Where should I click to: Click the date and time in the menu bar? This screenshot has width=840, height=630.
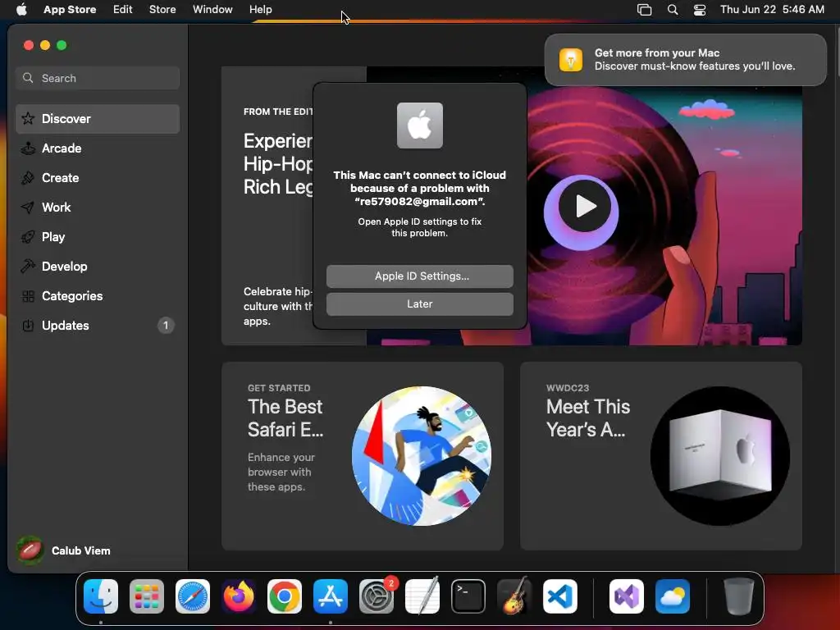click(x=772, y=9)
